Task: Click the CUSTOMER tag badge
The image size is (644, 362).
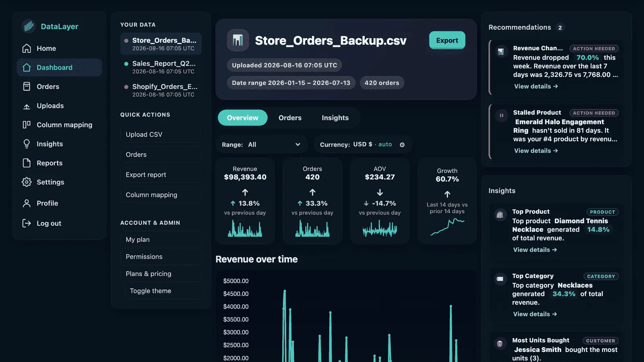Action: pos(601,341)
